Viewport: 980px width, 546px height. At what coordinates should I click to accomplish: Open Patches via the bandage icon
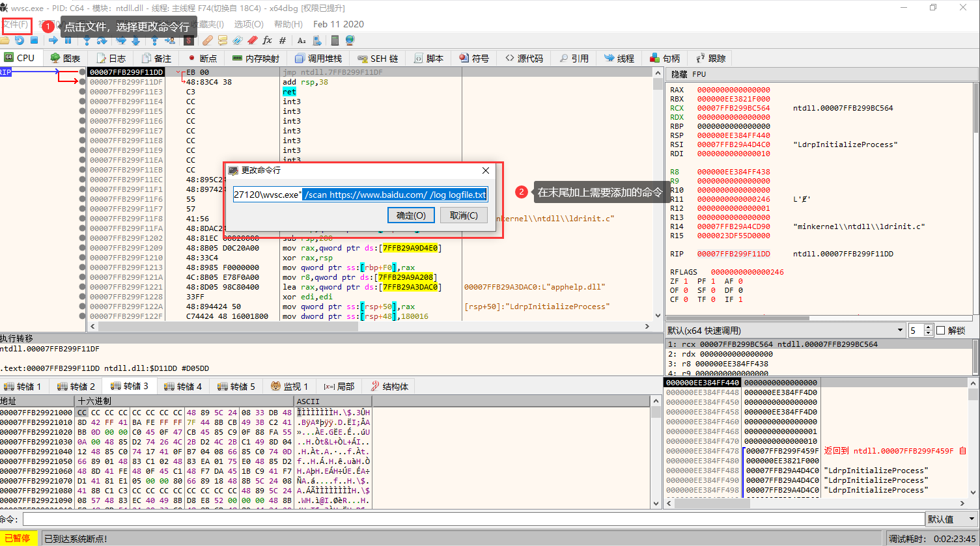tap(207, 40)
